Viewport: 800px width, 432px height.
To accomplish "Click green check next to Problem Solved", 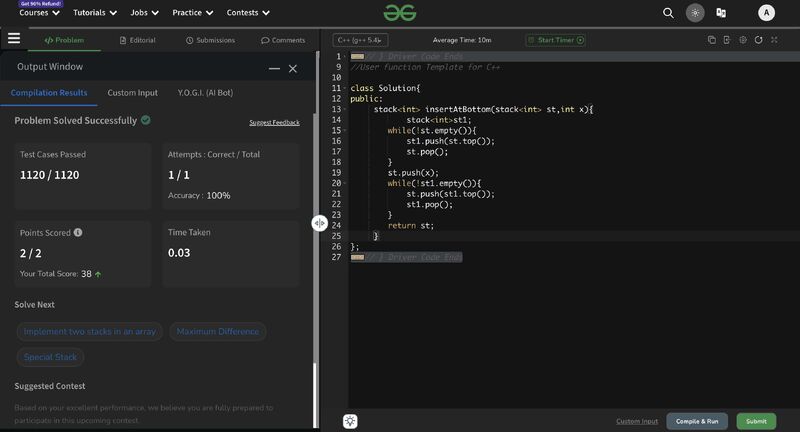I will 146,120.
